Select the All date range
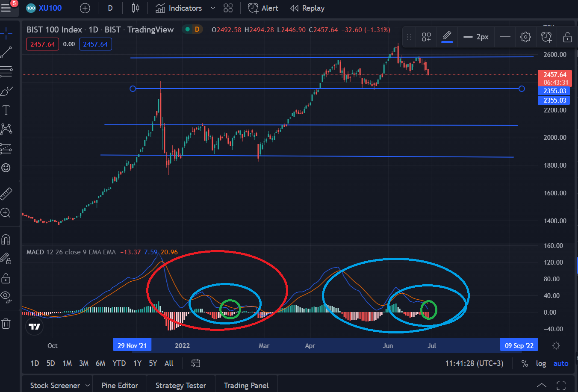 tap(169, 363)
